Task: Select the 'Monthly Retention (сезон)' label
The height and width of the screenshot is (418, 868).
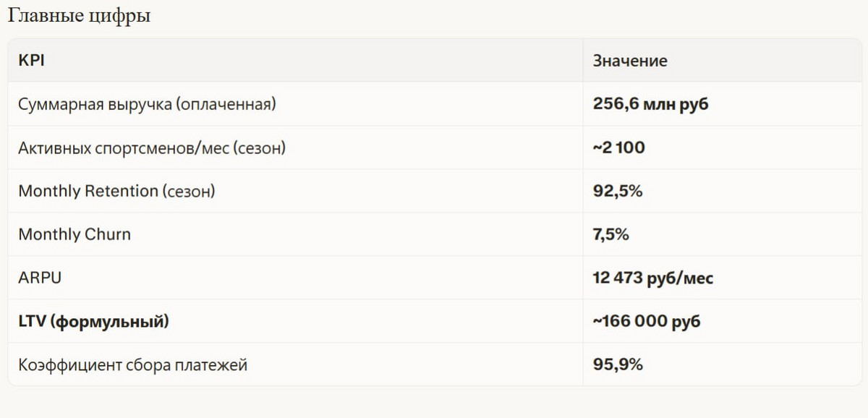Action: [x=117, y=191]
